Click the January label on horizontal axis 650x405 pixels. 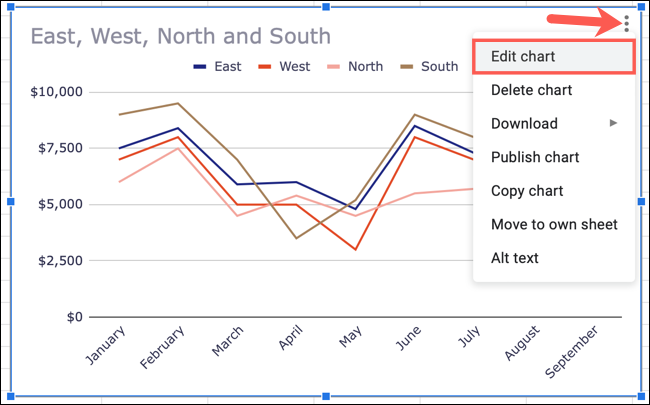coord(107,345)
